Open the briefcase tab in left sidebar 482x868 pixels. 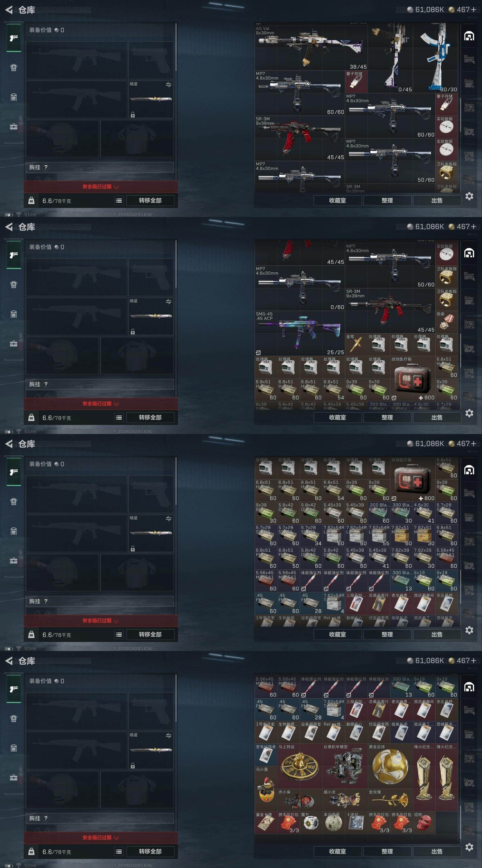tap(14, 127)
